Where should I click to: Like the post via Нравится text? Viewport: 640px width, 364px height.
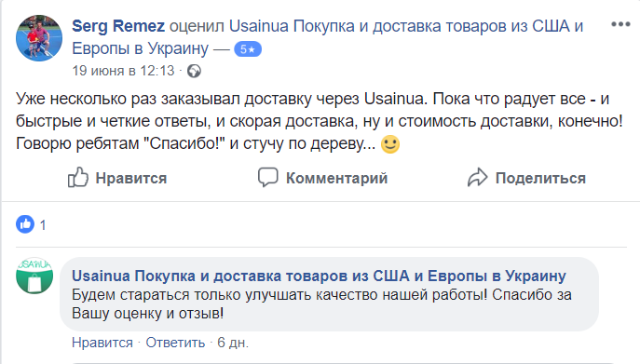[x=131, y=179]
